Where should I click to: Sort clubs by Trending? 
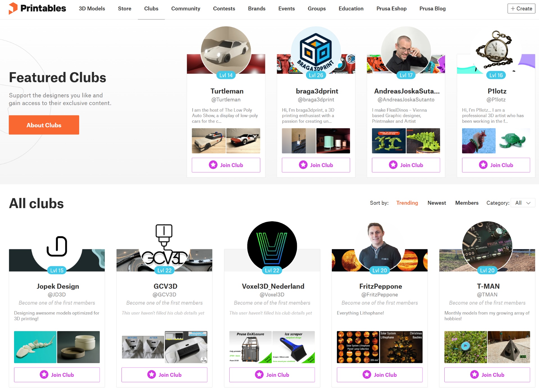click(407, 203)
